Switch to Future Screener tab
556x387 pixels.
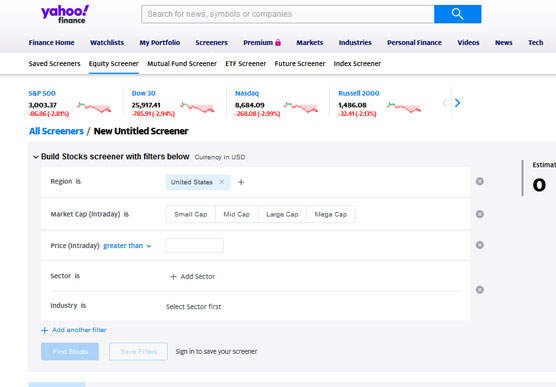point(300,63)
